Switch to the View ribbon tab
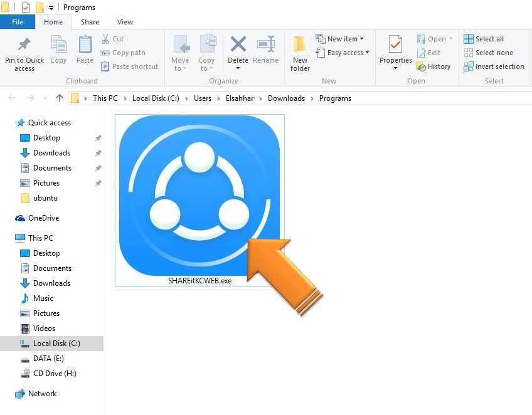 (x=125, y=22)
